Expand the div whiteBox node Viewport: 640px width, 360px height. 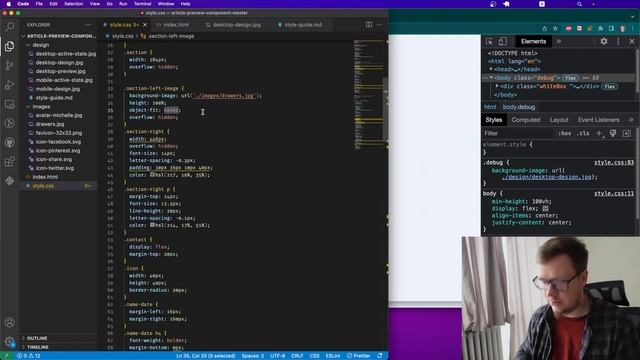497,86
